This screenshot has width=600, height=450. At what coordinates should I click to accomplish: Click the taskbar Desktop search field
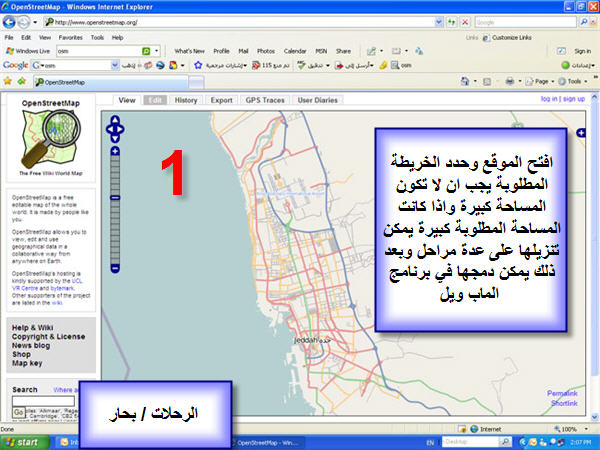point(471,442)
